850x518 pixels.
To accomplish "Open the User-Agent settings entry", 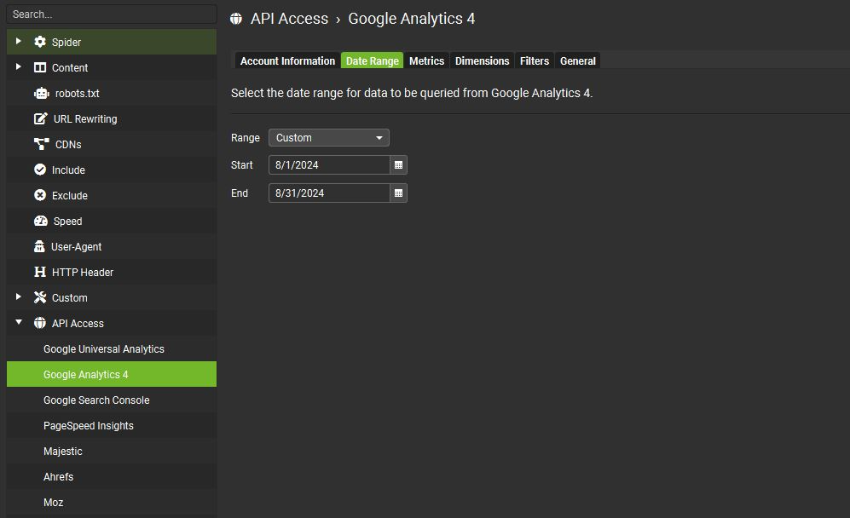I will pos(112,247).
